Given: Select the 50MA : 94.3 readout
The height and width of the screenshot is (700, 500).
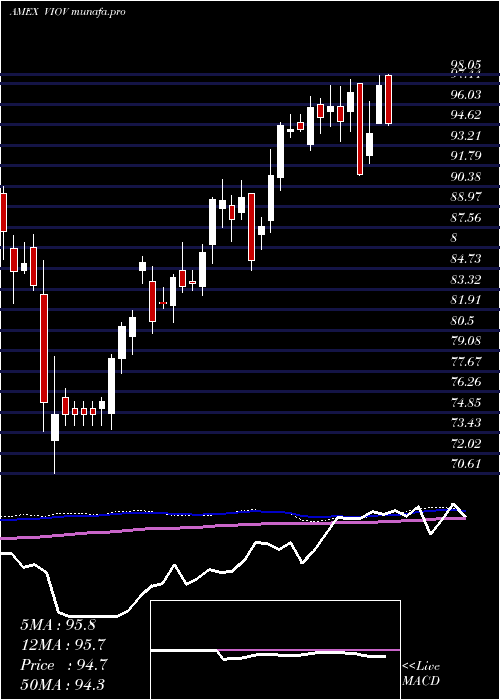Looking at the screenshot, I should pos(63,684).
